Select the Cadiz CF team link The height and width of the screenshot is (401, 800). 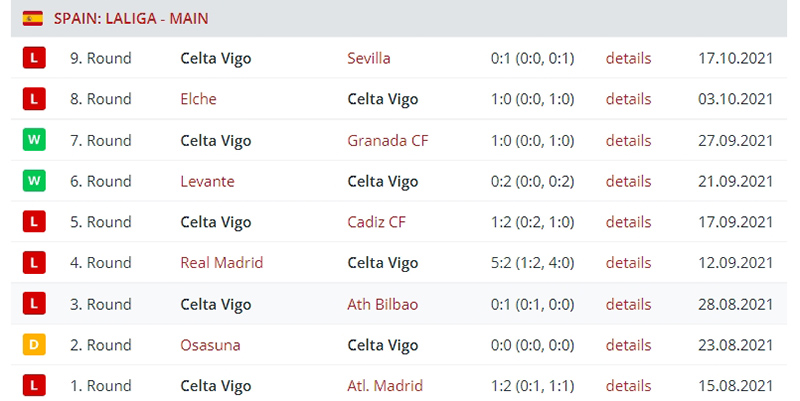pyautogui.click(x=377, y=222)
